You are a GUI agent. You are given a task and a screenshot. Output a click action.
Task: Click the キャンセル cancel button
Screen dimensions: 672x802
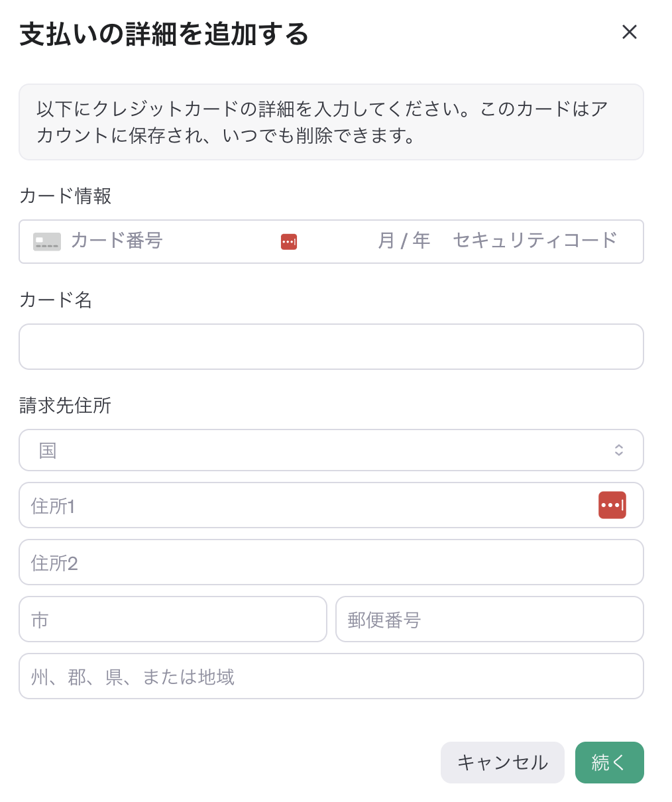point(502,762)
